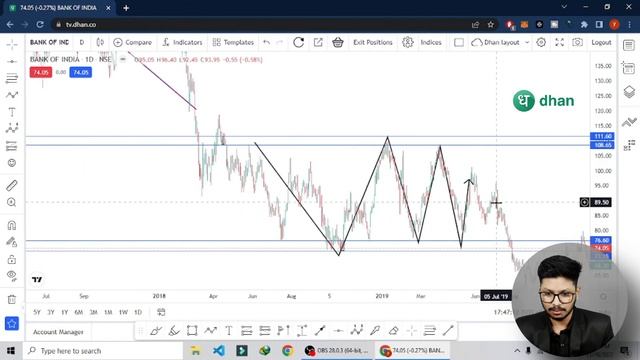This screenshot has height=360, width=640.
Task: Open the object tree layers icon
Action: pyautogui.click(x=629, y=92)
